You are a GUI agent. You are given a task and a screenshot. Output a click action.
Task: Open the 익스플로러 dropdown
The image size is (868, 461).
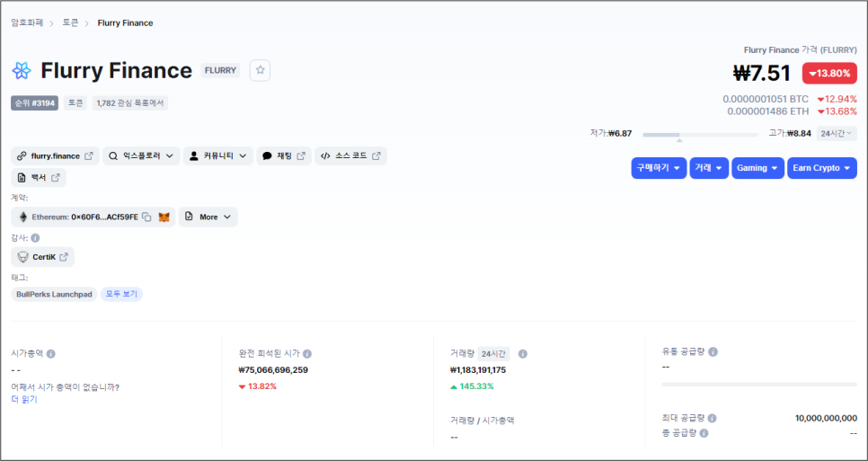tap(141, 156)
